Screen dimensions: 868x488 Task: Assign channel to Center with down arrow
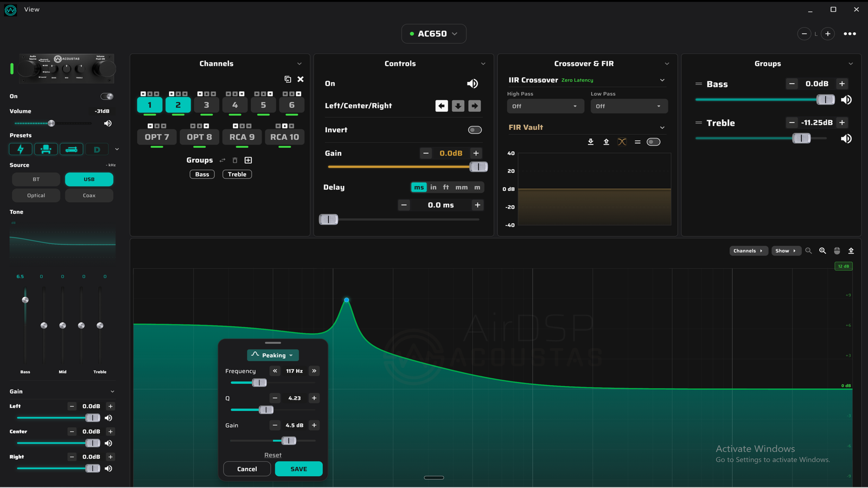tap(458, 106)
